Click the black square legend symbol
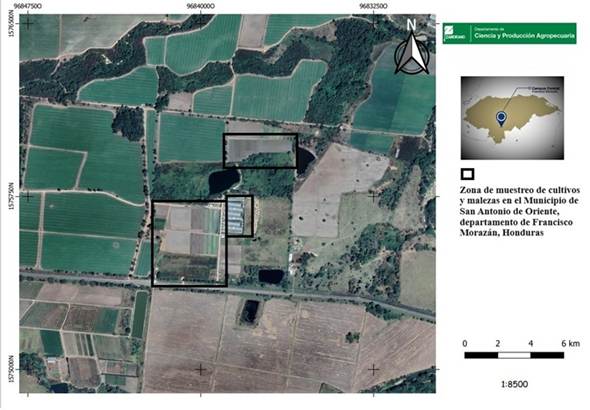Screen dimensions: 590x410 (x=467, y=174)
